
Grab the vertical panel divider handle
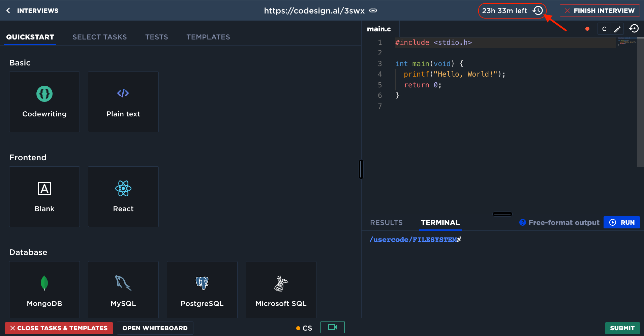click(361, 169)
